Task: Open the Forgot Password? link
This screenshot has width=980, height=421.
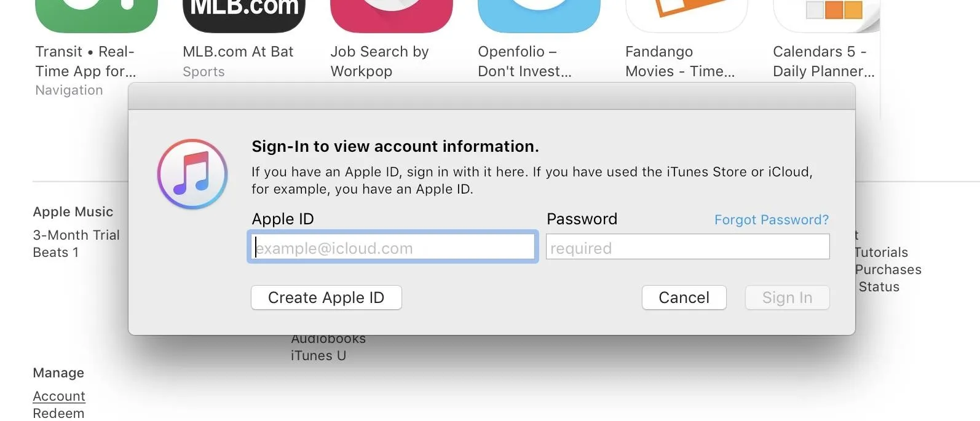Action: pyautogui.click(x=771, y=220)
